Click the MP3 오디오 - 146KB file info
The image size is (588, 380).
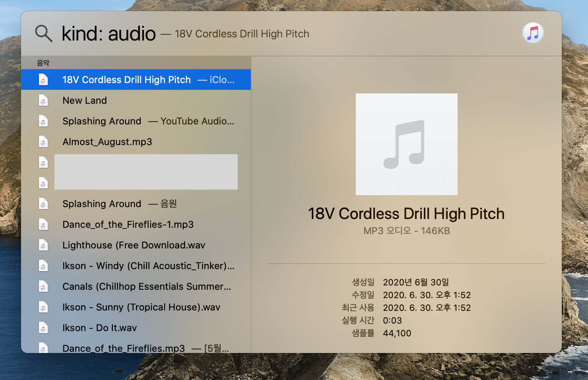[406, 231]
